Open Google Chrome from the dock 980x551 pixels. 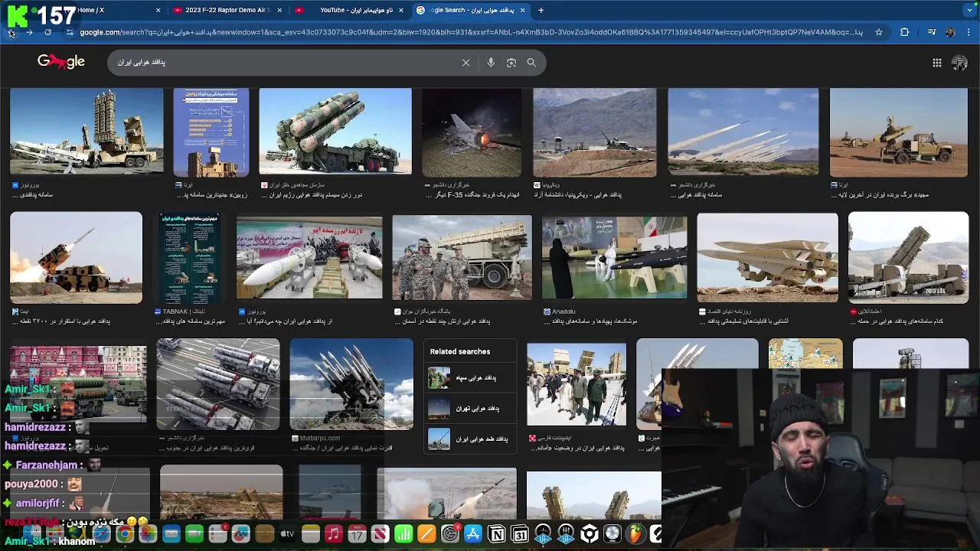(x=125, y=534)
